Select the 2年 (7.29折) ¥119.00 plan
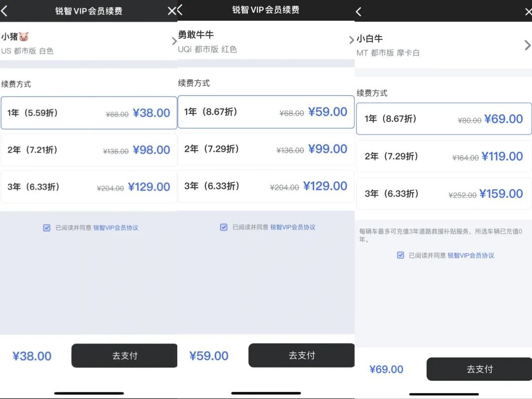 coord(444,156)
